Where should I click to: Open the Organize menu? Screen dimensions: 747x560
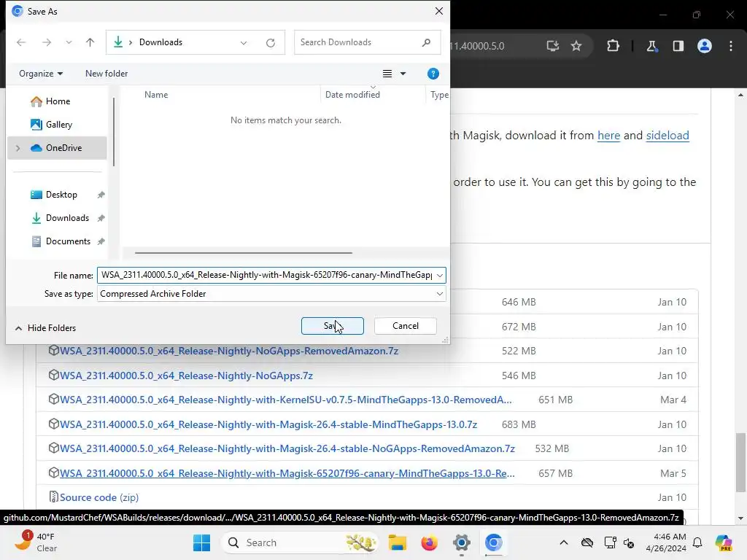41,74
